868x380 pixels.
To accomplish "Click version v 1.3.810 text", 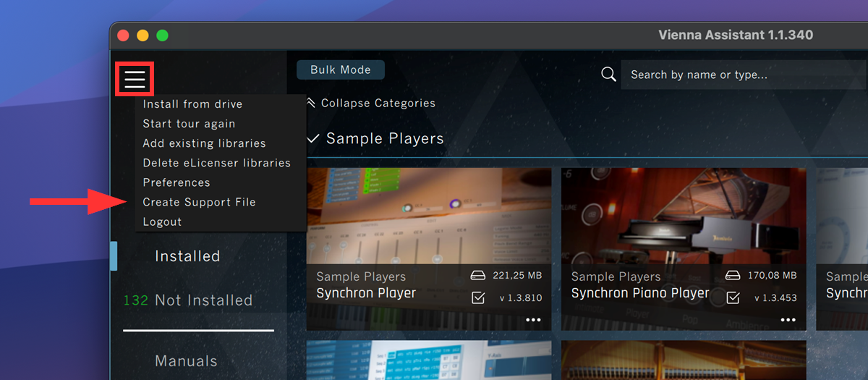I will pos(521,297).
